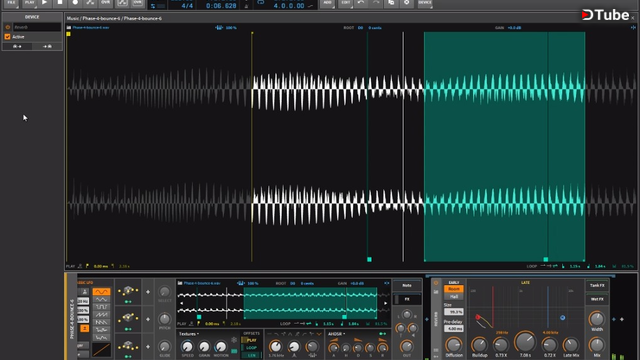The width and height of the screenshot is (640, 360).
Task: Select the random LFO shape at the list bottom
Action: (101, 337)
